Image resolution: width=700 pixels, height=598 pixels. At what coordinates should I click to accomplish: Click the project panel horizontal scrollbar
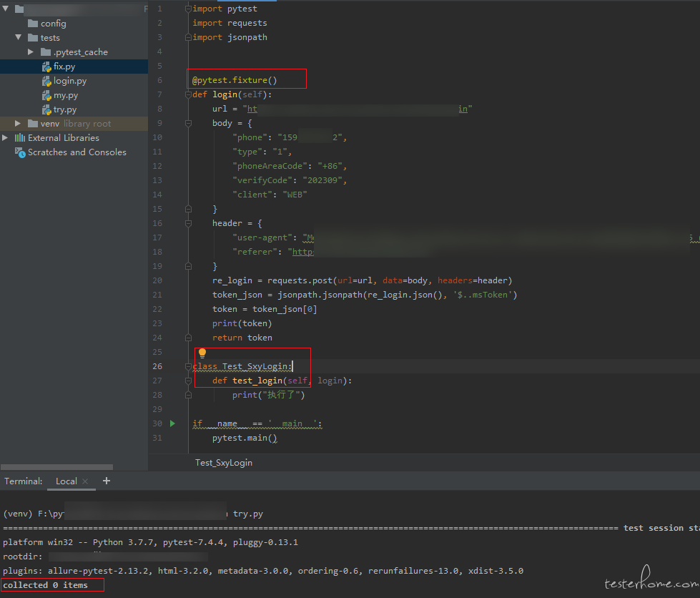56,466
